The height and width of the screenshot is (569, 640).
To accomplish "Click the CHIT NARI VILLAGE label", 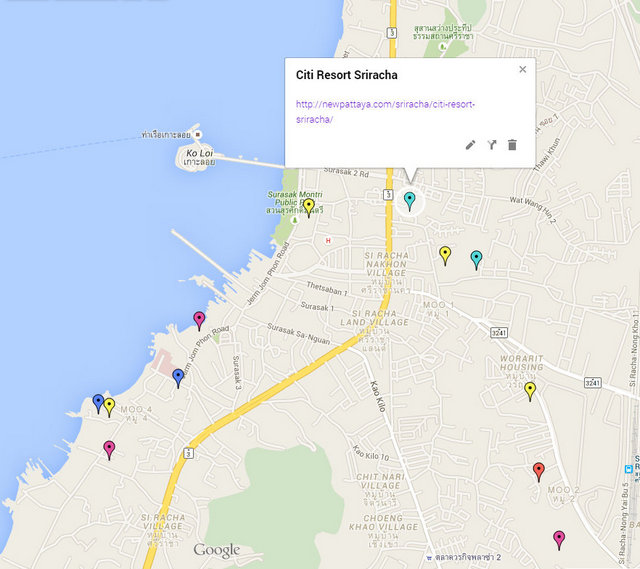I will point(380,490).
